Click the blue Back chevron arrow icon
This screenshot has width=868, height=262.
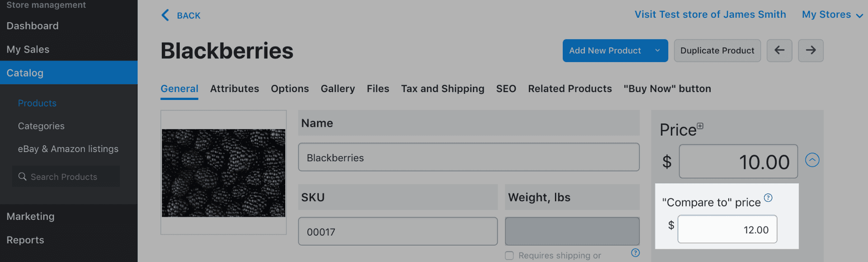(x=165, y=15)
